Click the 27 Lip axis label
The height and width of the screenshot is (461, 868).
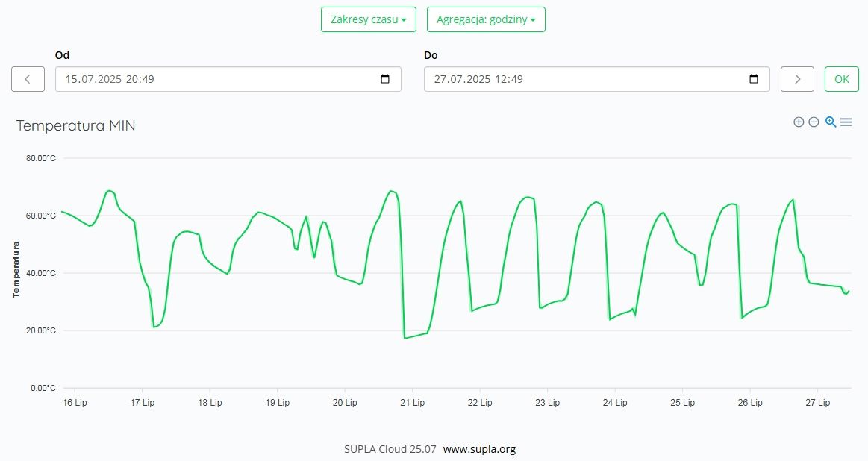pos(818,402)
